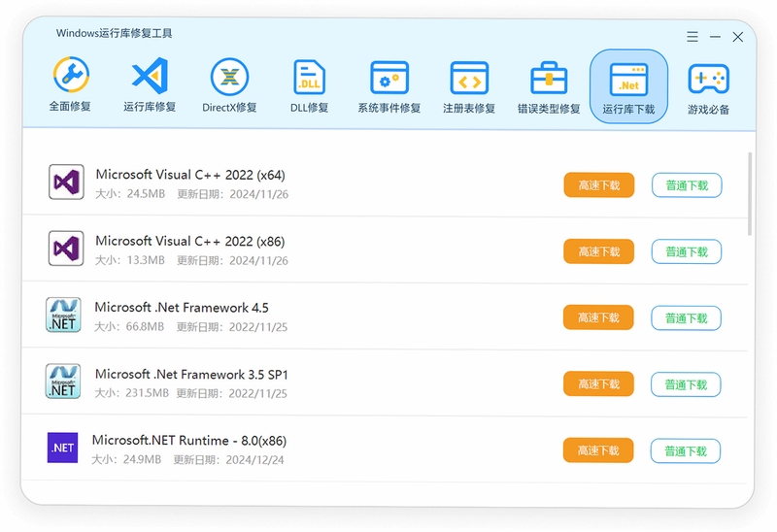Image resolution: width=777 pixels, height=532 pixels.
Task: Click the Visual C++ 2022 (x86) icon
Action: (x=66, y=249)
